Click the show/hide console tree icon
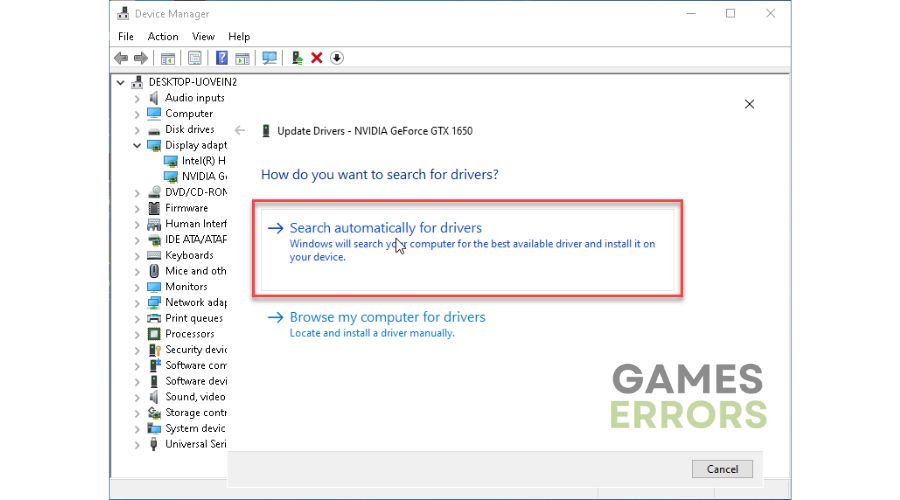The width and height of the screenshot is (900, 500). coord(168,58)
